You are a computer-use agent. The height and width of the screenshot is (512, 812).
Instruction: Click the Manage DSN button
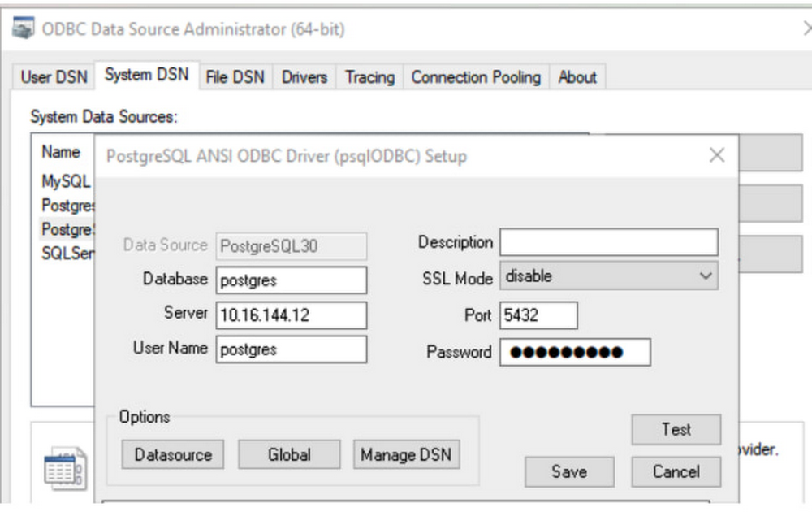click(x=406, y=455)
